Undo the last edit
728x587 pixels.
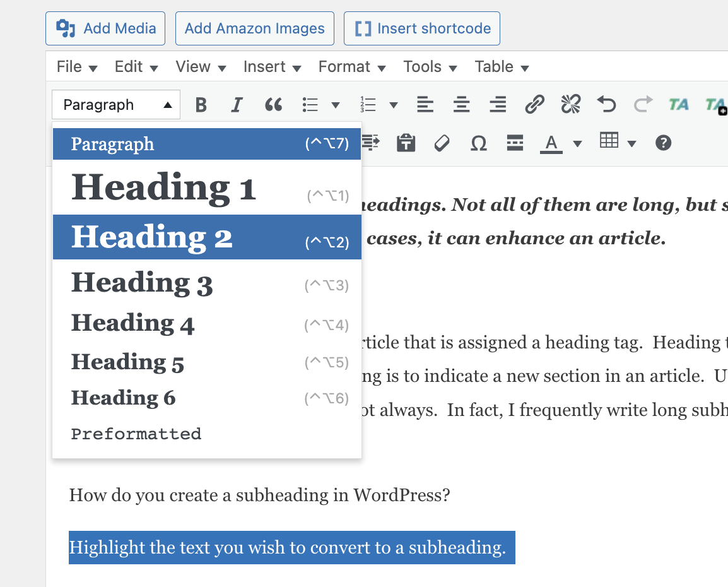tap(606, 105)
